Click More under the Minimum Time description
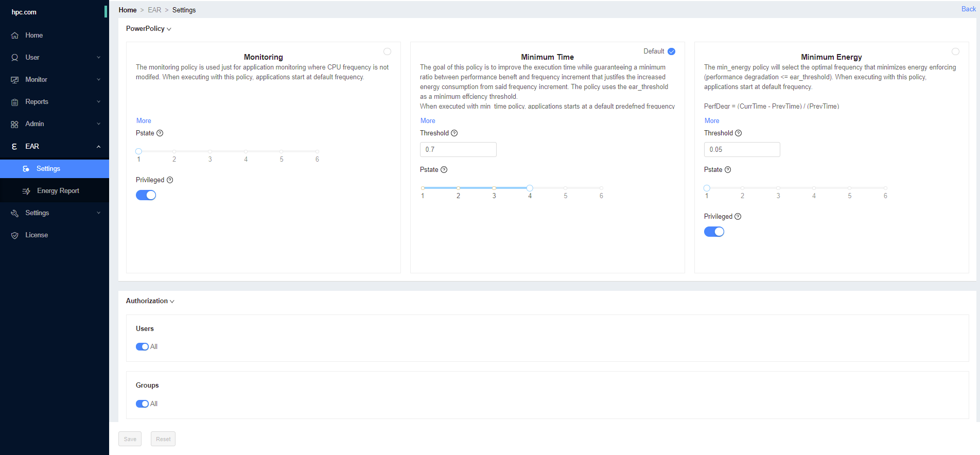The height and width of the screenshot is (455, 980). (x=428, y=121)
